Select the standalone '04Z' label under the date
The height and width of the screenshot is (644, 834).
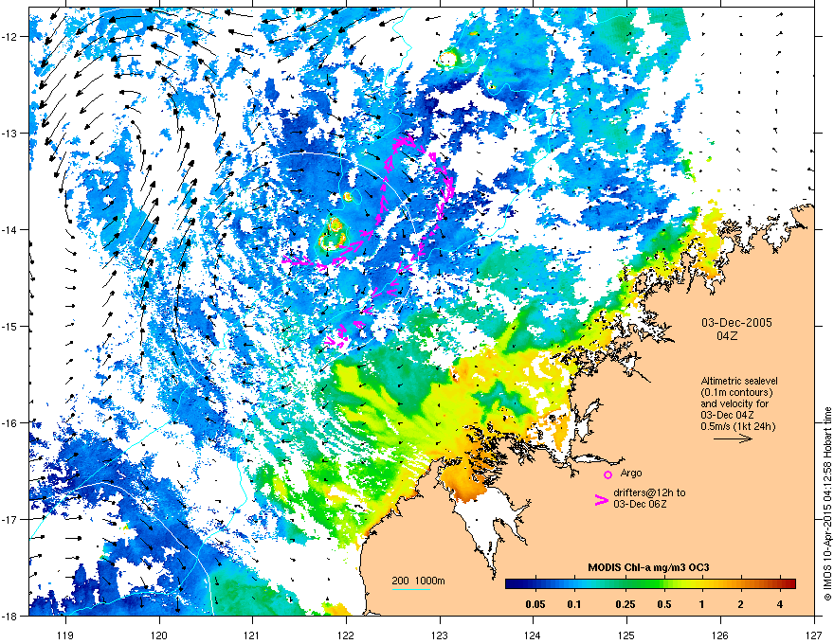tap(727, 336)
